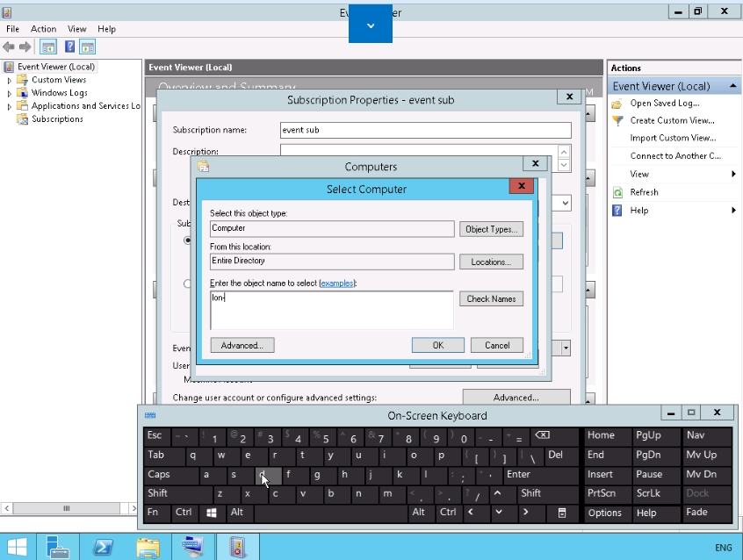
Task: Click inside the object name text box
Action: tap(332, 311)
